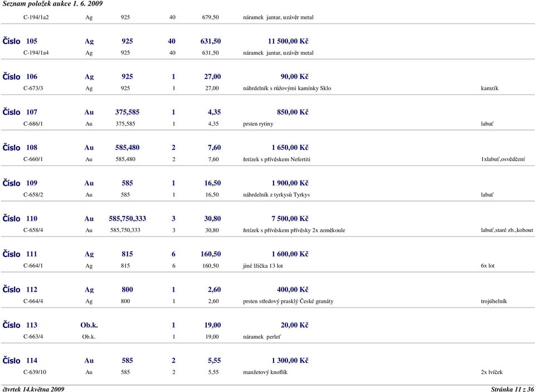Click description 'náhrdelník s růžovými kamínky Sklo'
The image size is (535, 392).
tap(287, 88)
